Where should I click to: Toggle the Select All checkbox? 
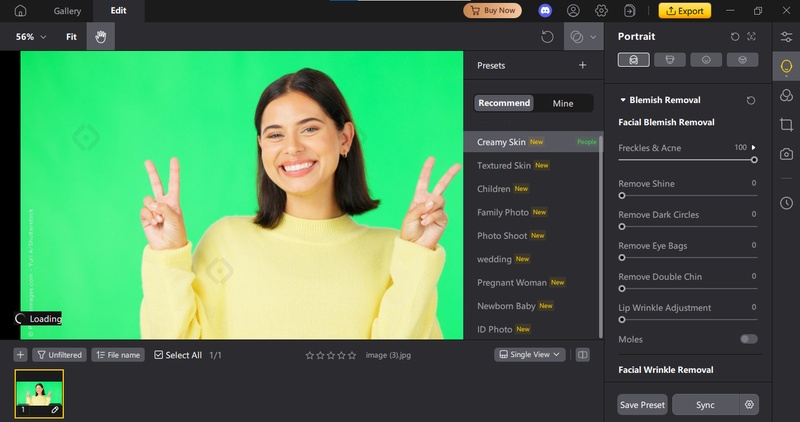coord(159,355)
